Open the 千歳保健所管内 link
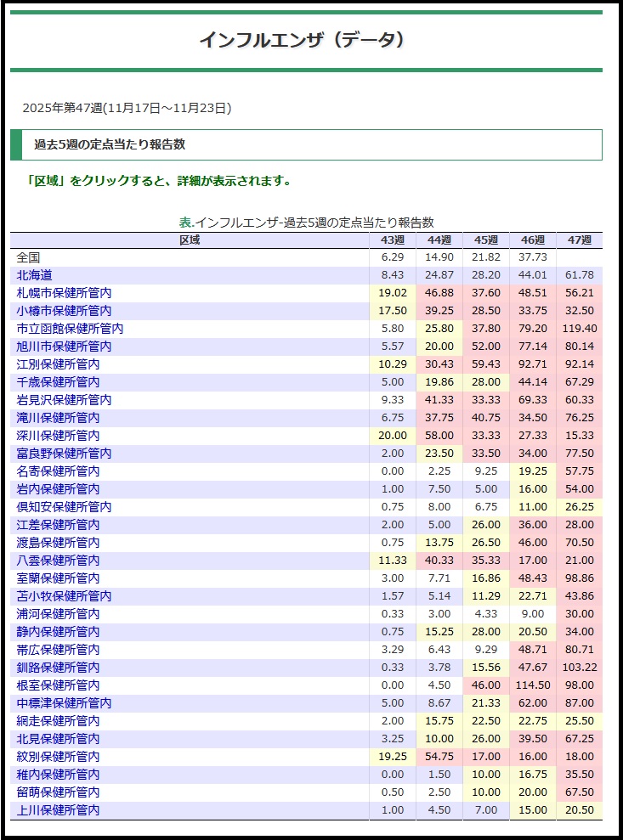This screenshot has width=623, height=840. [58, 382]
